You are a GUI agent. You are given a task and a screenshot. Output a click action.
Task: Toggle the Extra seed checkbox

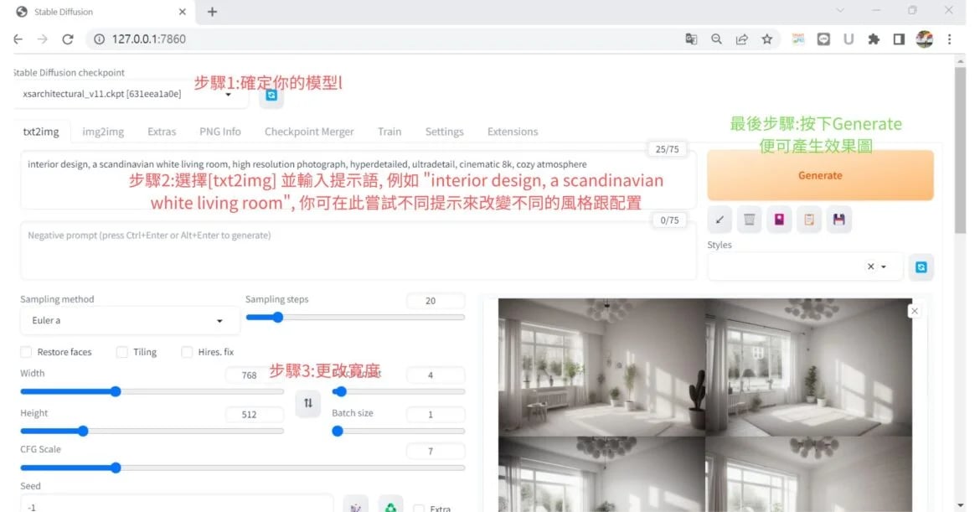[420, 509]
